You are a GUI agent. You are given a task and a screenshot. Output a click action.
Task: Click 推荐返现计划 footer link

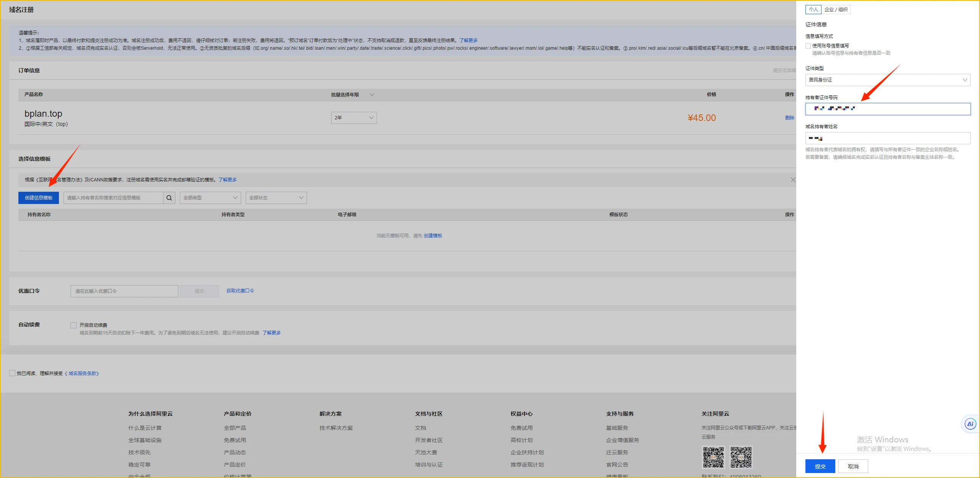[527, 465]
